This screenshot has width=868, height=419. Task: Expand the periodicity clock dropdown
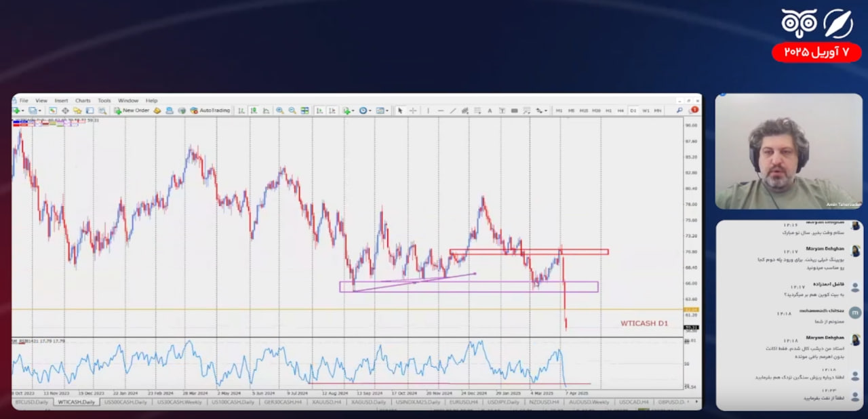(370, 111)
